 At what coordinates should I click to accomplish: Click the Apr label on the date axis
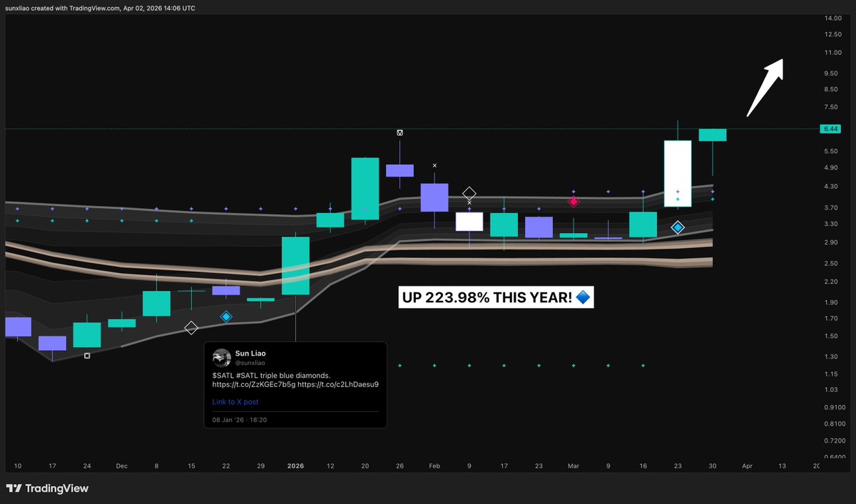[747, 466]
